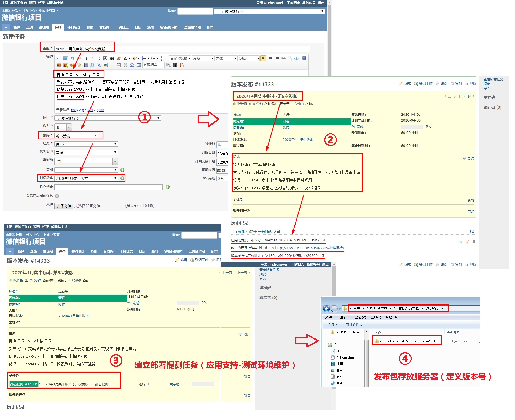
Task: Insert a video with the film icon
Action: pos(86,65)
